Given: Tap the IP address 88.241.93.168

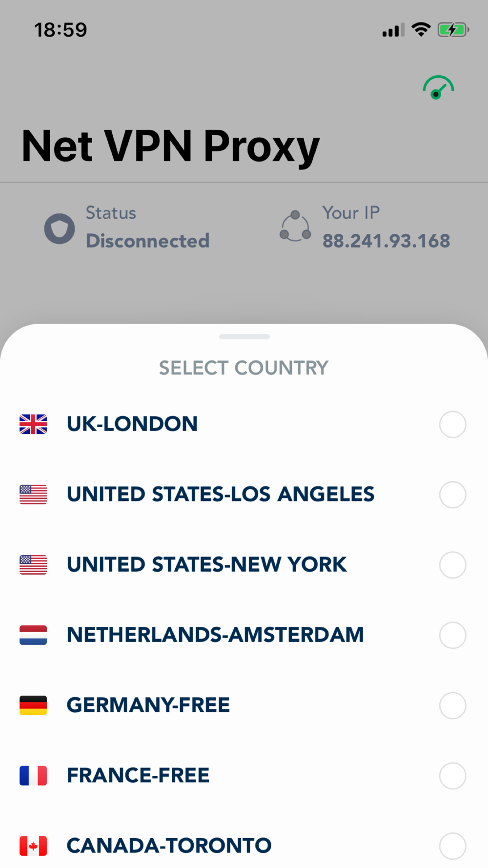Looking at the screenshot, I should pos(386,241).
